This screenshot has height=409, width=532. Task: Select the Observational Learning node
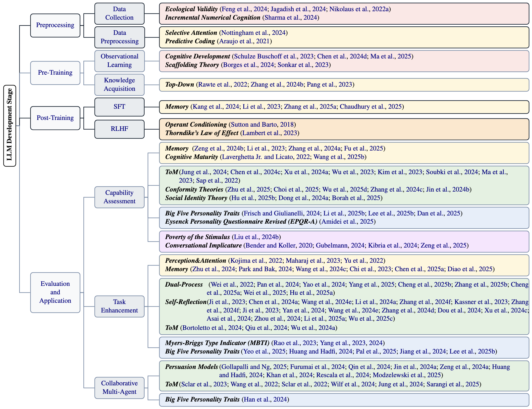click(x=119, y=61)
